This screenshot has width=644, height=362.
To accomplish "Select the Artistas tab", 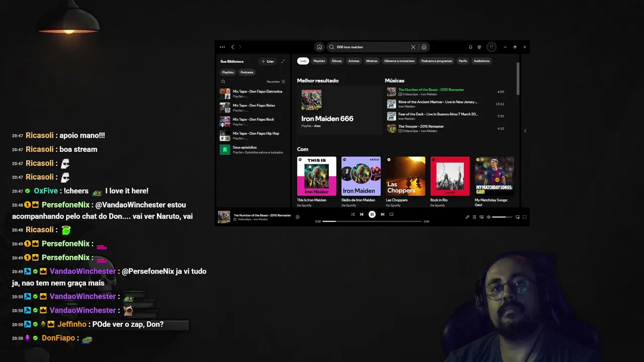I will click(x=354, y=61).
